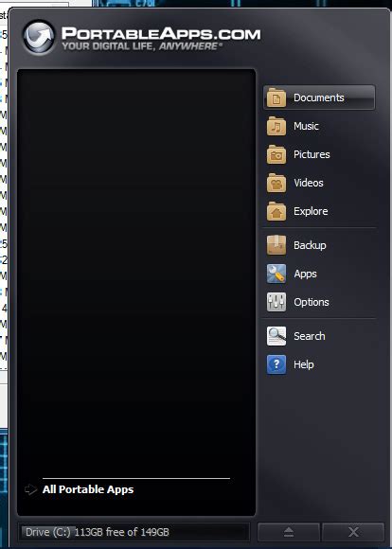Click the Explore home folder icon
Image resolution: width=392 pixels, height=549 pixels.
[x=276, y=211]
